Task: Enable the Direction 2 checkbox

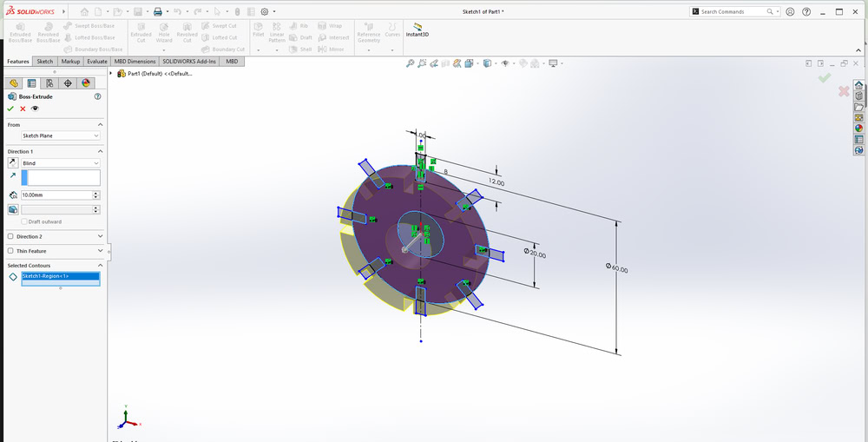Action: pyautogui.click(x=10, y=236)
